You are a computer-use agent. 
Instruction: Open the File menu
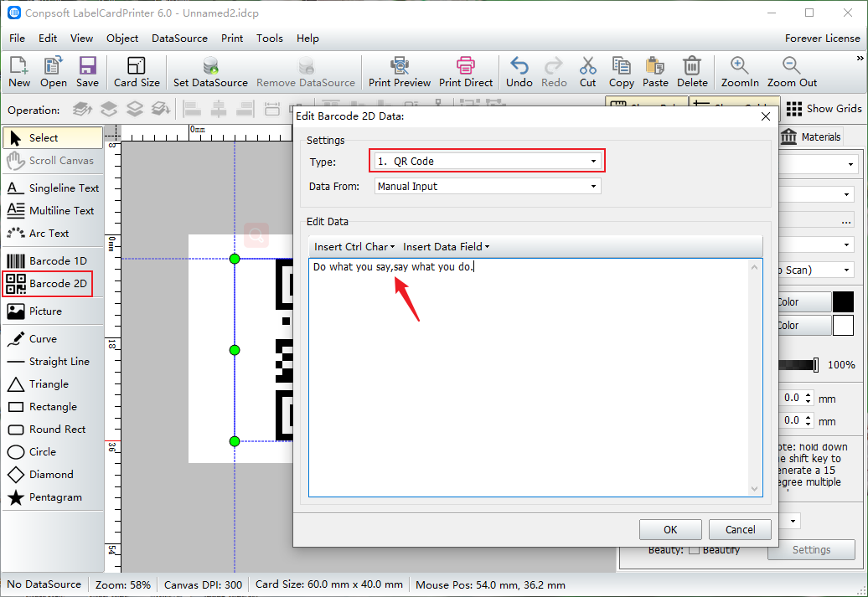click(17, 39)
